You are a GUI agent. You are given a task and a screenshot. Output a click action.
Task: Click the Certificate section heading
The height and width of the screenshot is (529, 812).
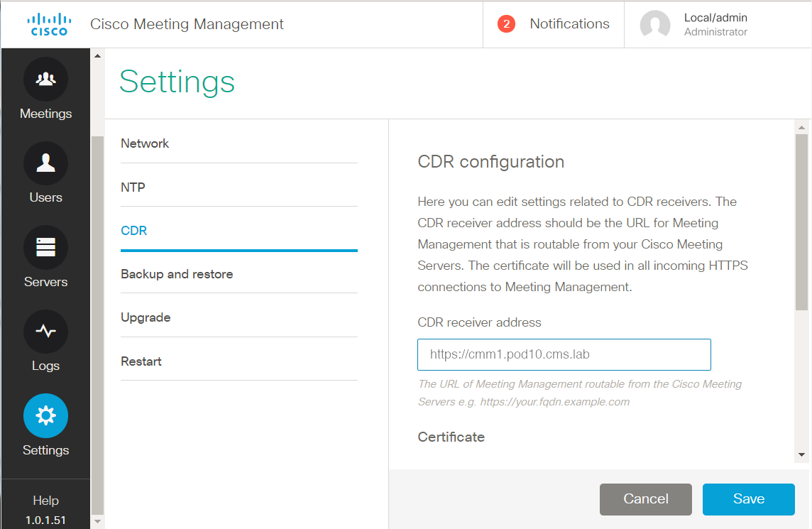451,437
